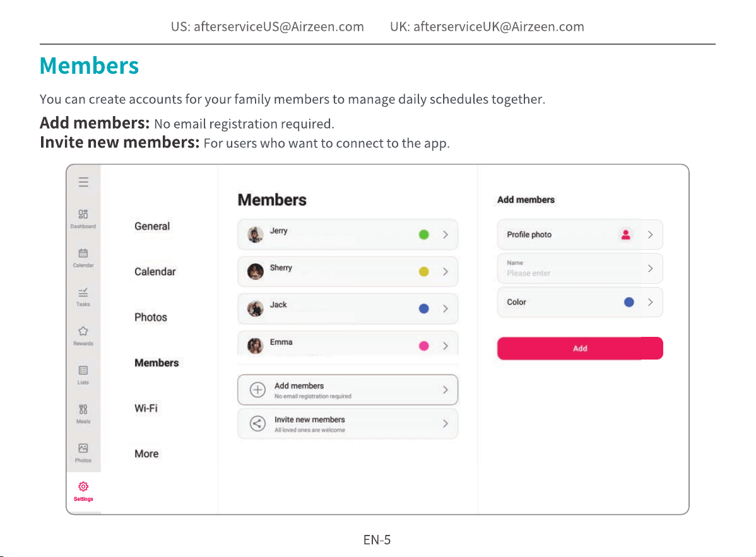
Task: Open the Calendar sidebar icon
Action: 83,257
